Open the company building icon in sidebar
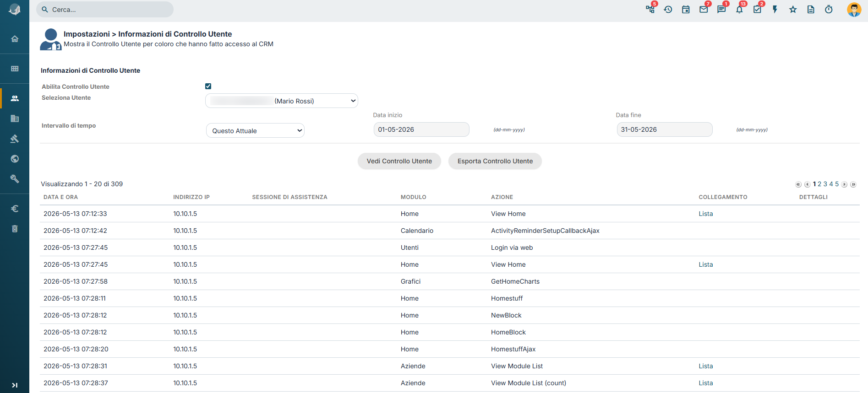Viewport: 868px width, 393px height. (15, 118)
